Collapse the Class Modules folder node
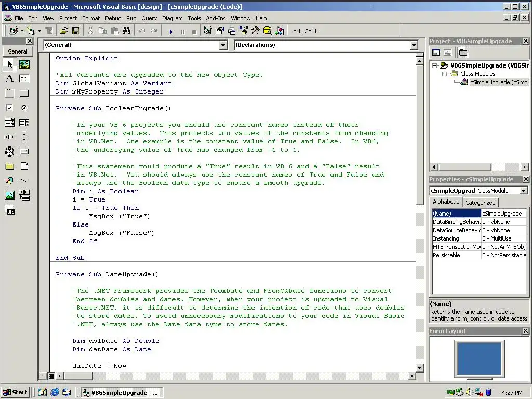This screenshot has height=399, width=532. click(x=445, y=74)
